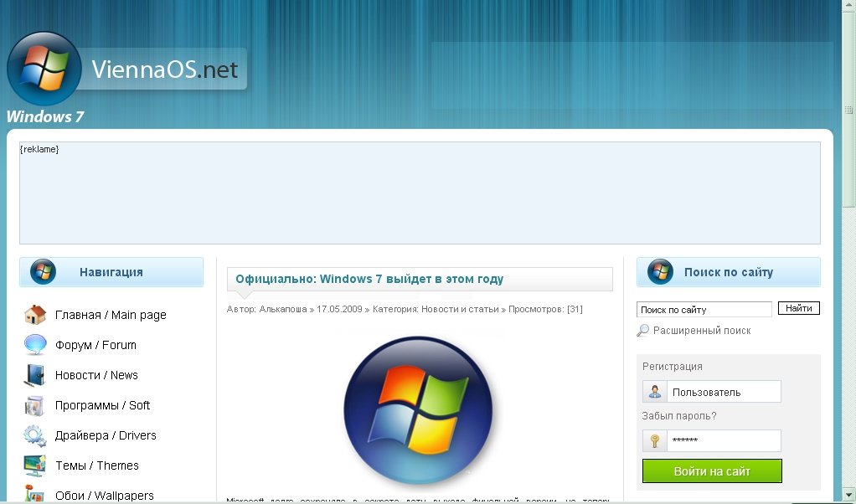Open the Форум / Forum link
Viewport: 856px width, 504px height.
tap(95, 345)
